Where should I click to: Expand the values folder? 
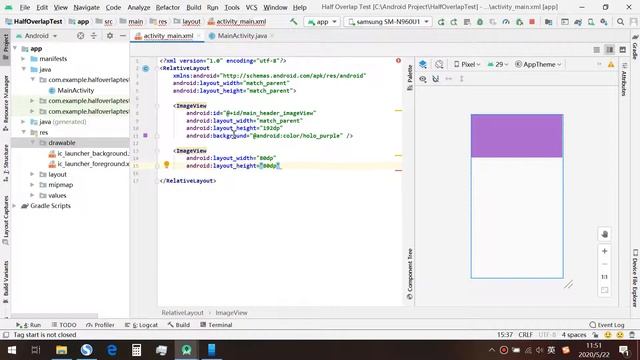tap(32, 195)
